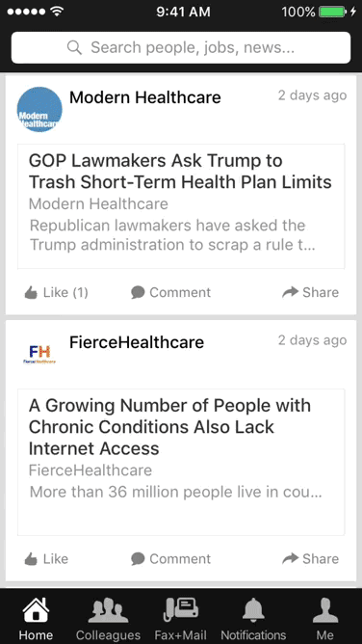Tap the search magnifier icon
The width and height of the screenshot is (362, 644).
(74, 47)
